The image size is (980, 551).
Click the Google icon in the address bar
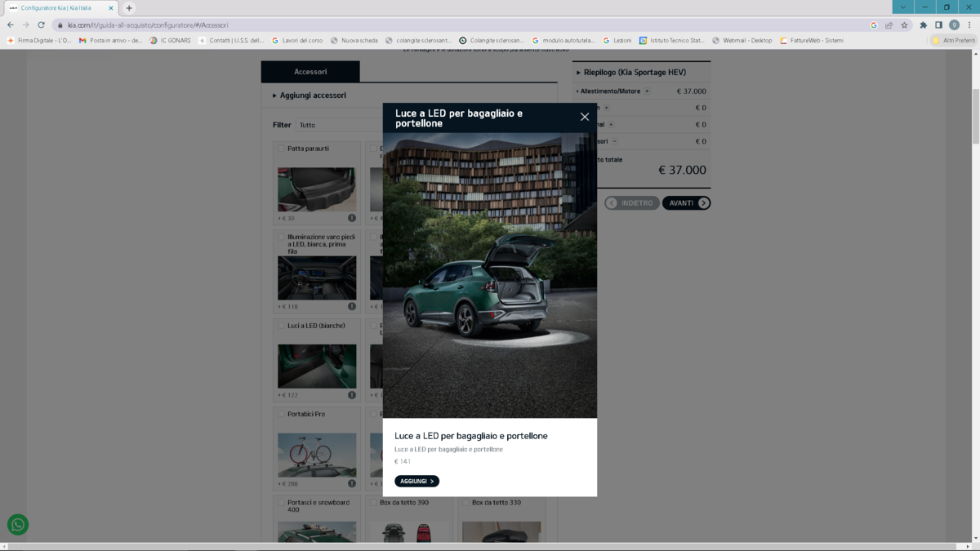click(874, 25)
